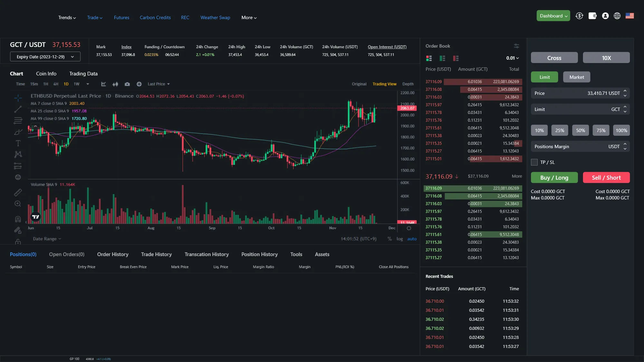Click the globe language icon
The height and width of the screenshot is (362, 644).
[617, 16]
